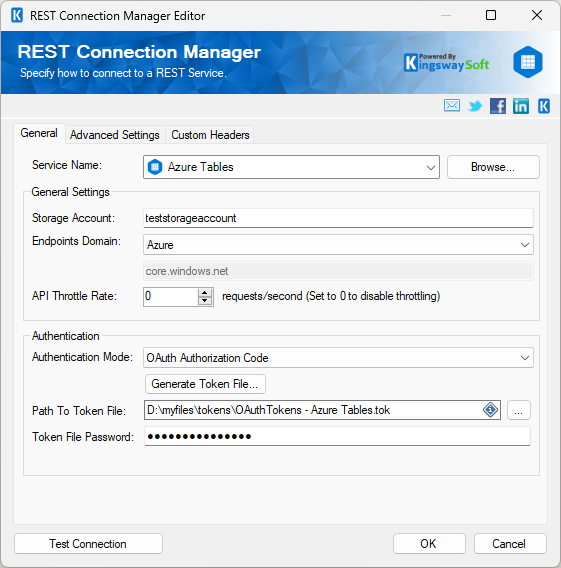Image resolution: width=561 pixels, height=568 pixels.
Task: Increase API Throttle Rate with up arrow
Action: (205, 293)
